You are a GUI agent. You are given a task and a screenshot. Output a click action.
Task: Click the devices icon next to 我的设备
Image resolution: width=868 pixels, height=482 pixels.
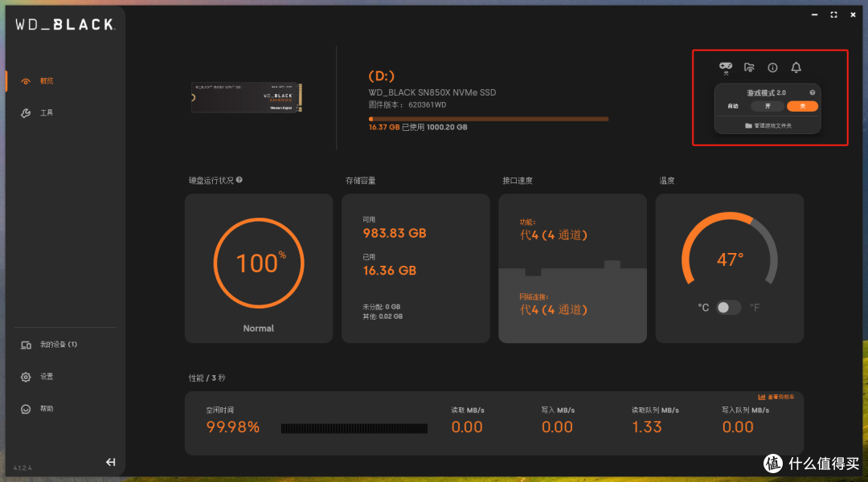(x=26, y=345)
